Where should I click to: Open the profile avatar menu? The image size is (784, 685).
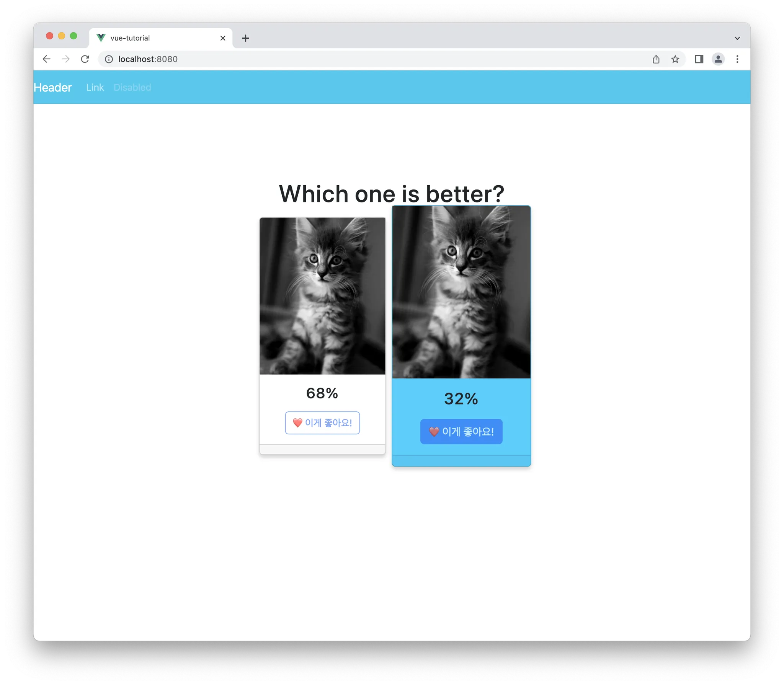pyautogui.click(x=718, y=59)
